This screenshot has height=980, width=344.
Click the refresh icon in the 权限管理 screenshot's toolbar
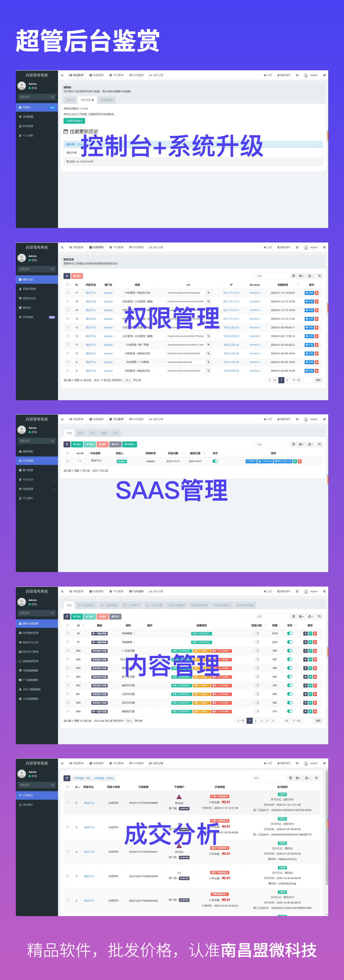pos(67,276)
